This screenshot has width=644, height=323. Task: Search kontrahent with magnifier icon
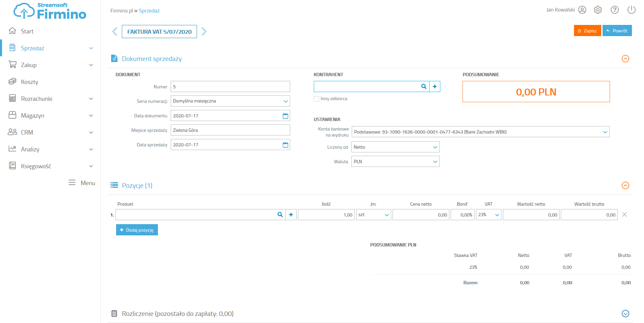(424, 87)
